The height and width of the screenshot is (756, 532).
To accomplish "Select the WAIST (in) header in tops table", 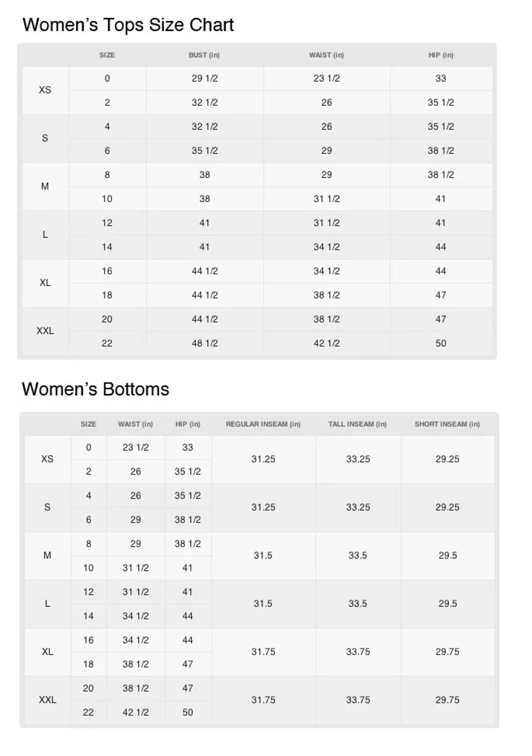I will (x=326, y=55).
